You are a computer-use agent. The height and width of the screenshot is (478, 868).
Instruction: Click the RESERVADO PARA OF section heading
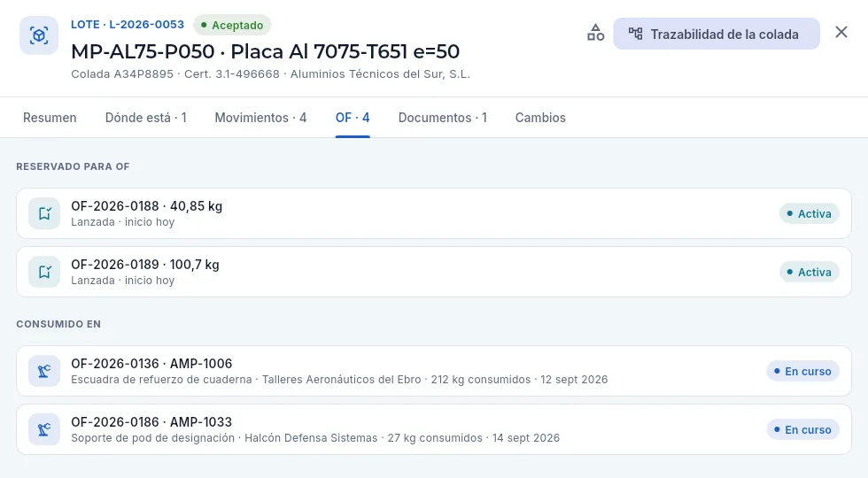click(73, 166)
